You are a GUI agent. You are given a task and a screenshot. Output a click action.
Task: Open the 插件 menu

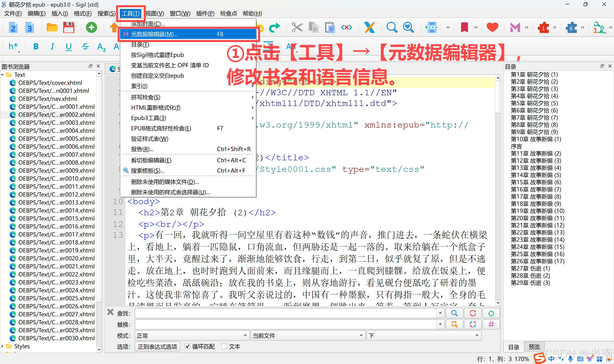(x=205, y=14)
